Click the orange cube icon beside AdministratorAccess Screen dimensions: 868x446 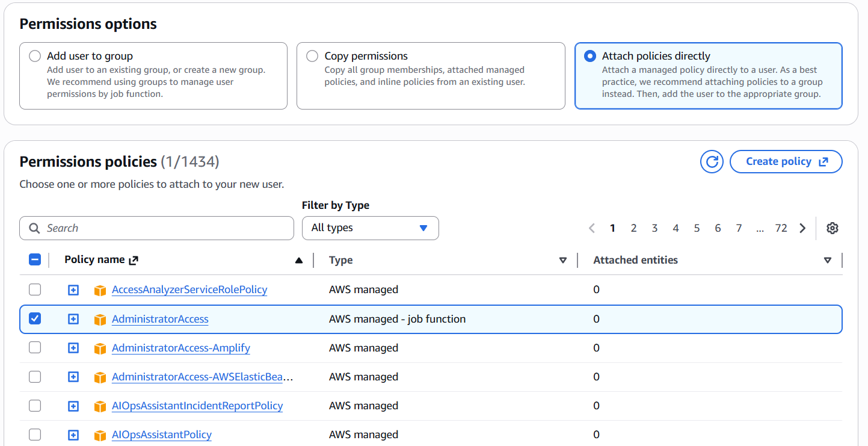[100, 320]
